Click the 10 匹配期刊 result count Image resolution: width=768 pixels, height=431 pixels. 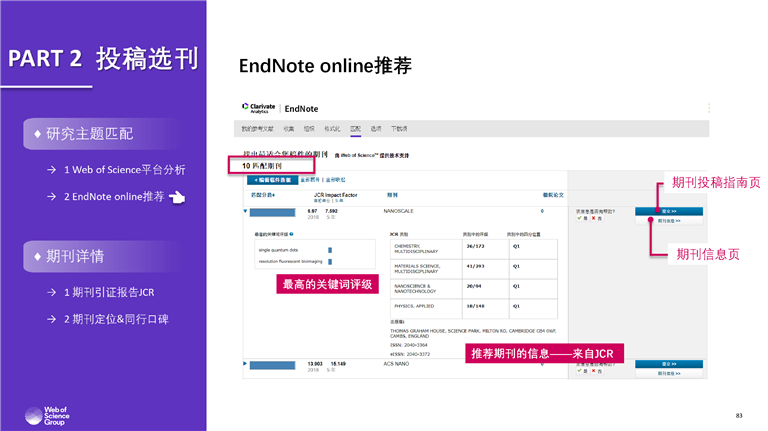pos(262,166)
